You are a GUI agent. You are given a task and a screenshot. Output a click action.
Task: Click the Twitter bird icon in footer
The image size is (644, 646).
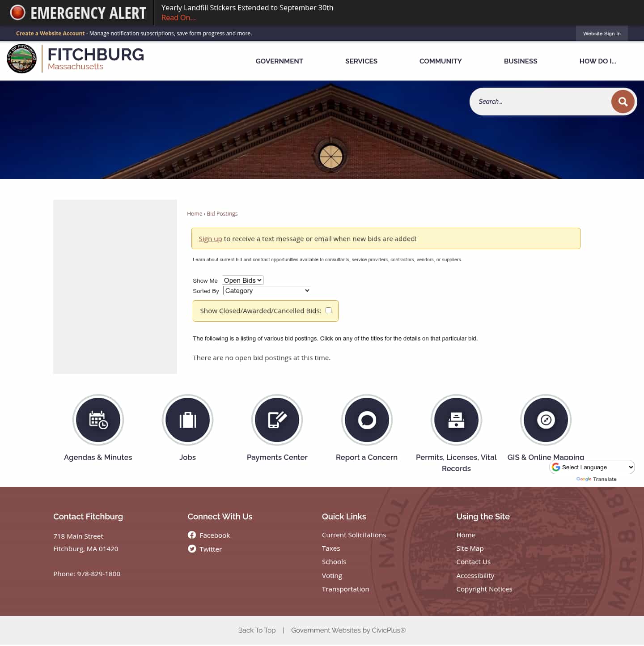(192, 549)
